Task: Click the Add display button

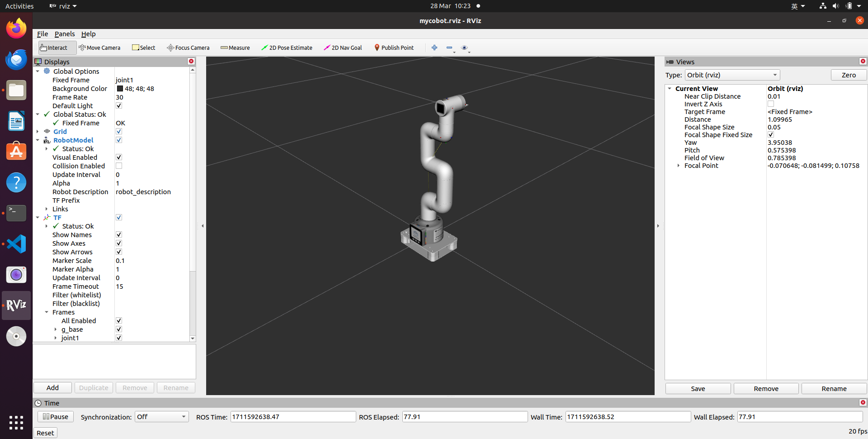Action: tap(52, 387)
